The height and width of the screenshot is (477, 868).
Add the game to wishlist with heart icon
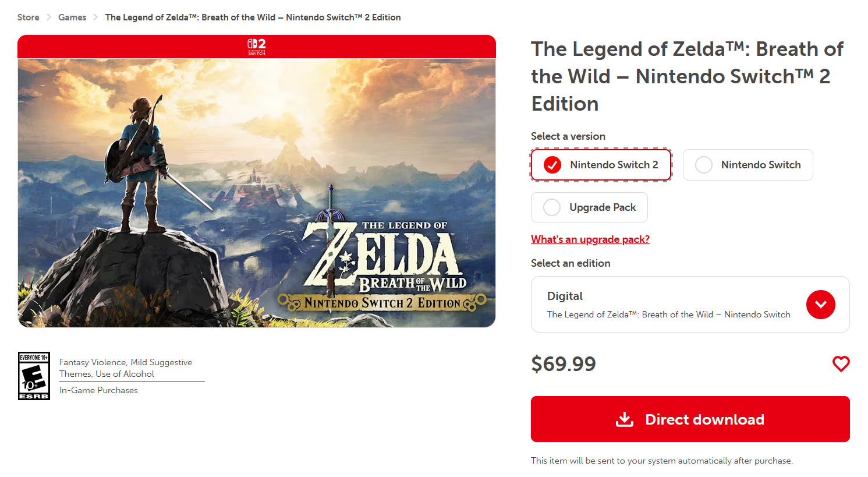pyautogui.click(x=841, y=364)
